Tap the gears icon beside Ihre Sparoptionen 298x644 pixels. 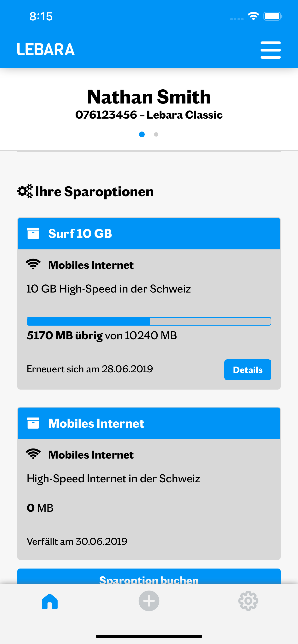[25, 191]
